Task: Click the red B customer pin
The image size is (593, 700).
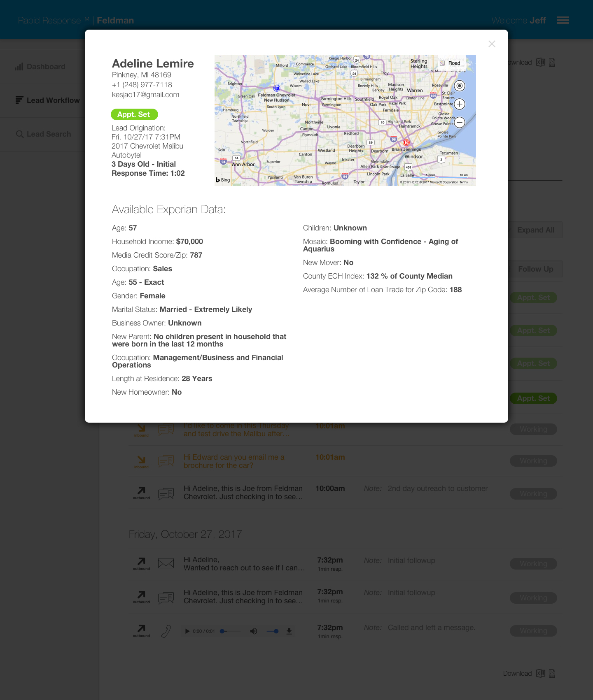Action: tap(406, 142)
